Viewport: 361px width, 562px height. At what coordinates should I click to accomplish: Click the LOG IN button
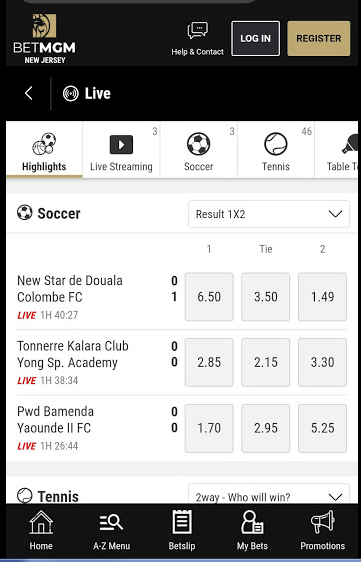coord(256,38)
